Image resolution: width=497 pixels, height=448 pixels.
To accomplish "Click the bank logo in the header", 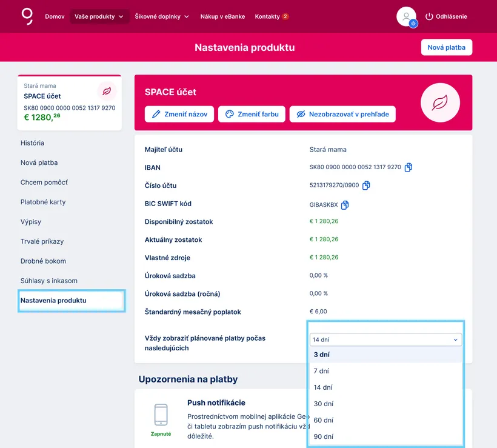I will [x=27, y=16].
